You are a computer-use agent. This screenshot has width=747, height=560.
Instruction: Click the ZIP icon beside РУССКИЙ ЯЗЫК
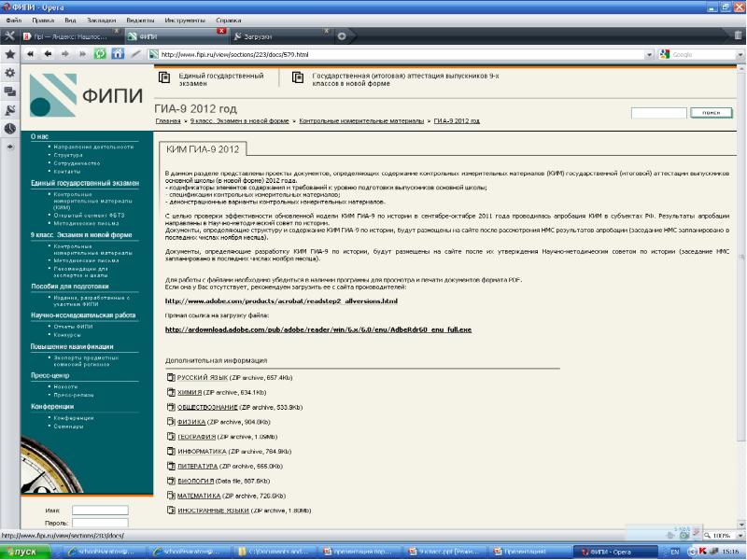click(170, 377)
